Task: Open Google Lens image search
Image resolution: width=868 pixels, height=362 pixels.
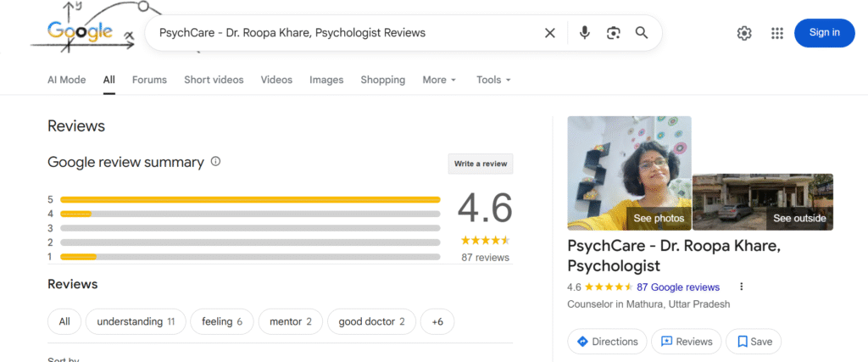Action: point(613,33)
